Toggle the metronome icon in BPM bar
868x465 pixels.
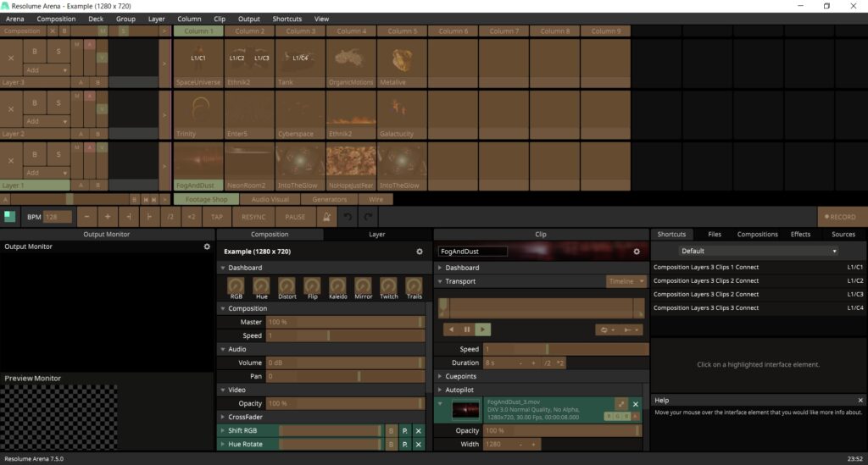pyautogui.click(x=326, y=217)
